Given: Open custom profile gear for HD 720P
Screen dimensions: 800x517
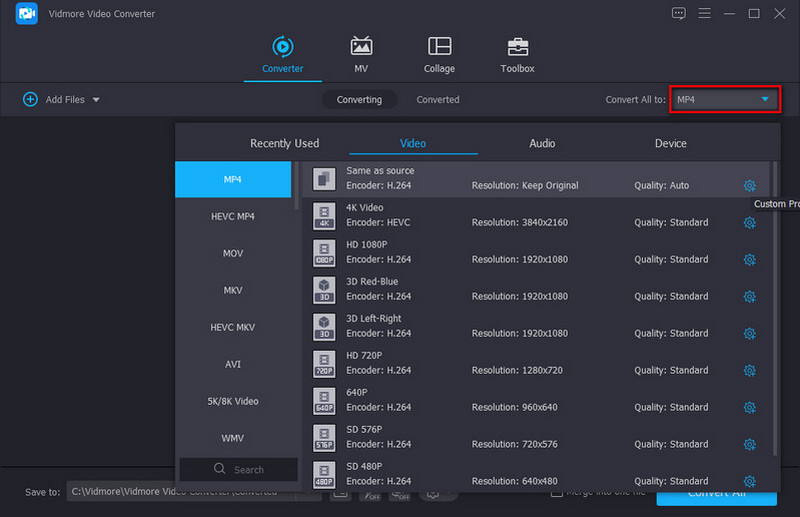Looking at the screenshot, I should pos(749,371).
